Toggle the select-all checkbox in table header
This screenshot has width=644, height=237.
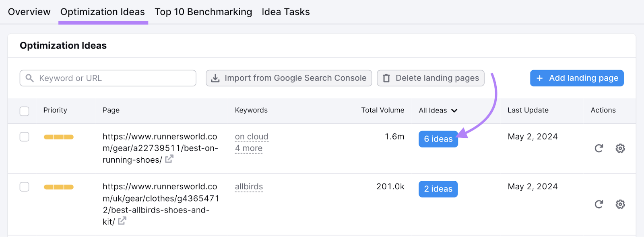[25, 111]
